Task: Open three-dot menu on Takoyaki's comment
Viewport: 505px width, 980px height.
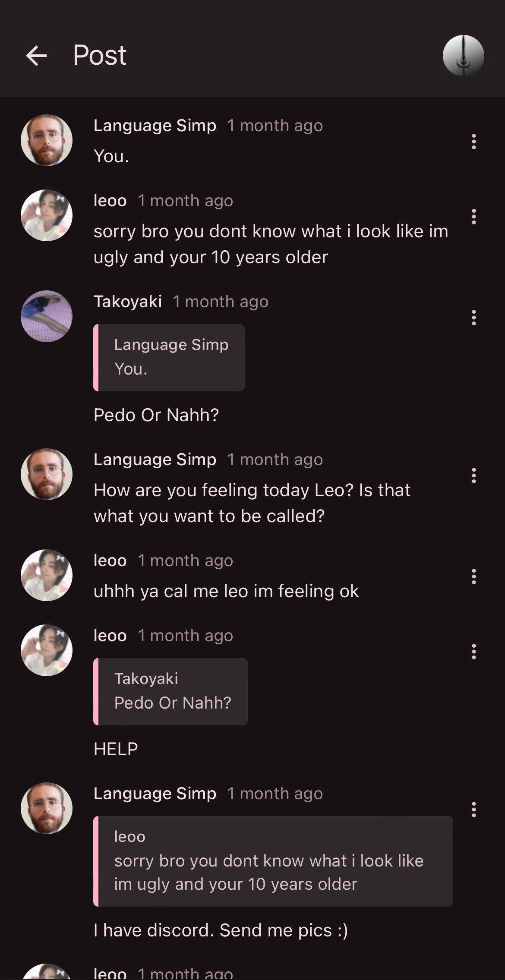Action: tap(473, 318)
